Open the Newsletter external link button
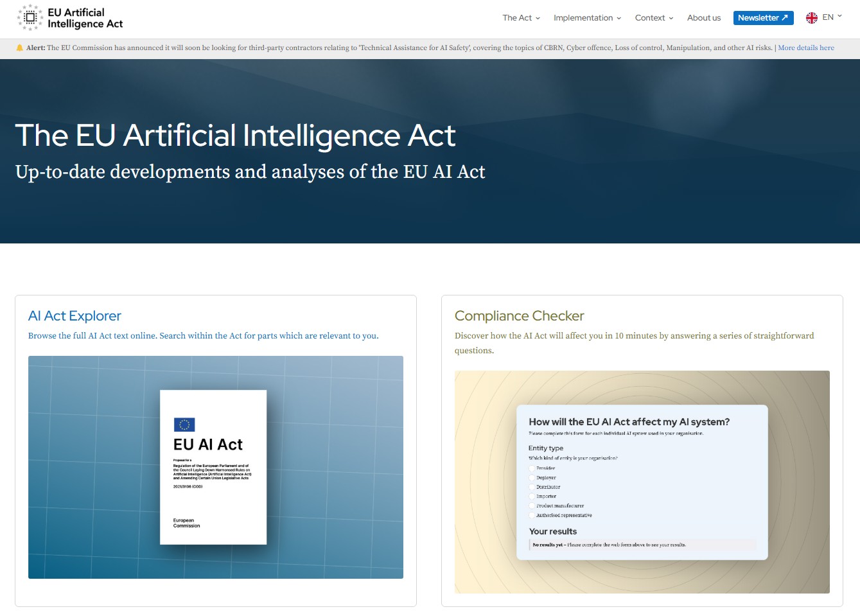Image resolution: width=860 pixels, height=616 pixels. point(763,18)
